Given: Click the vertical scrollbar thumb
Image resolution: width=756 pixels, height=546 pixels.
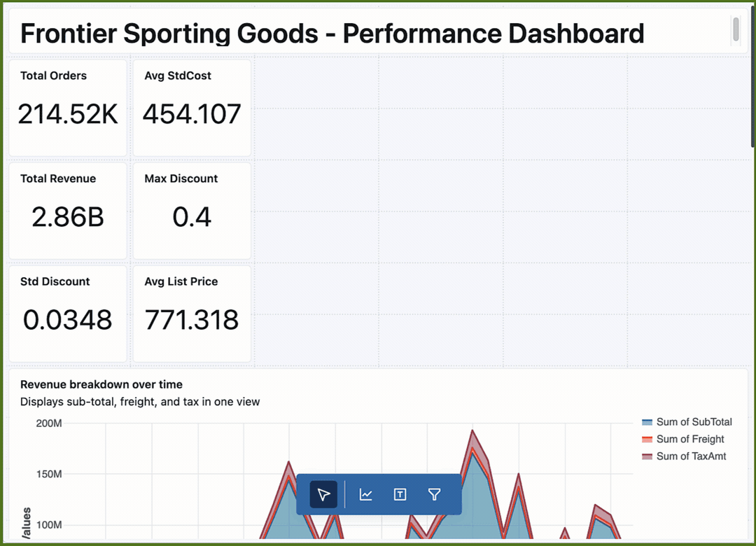Looking at the screenshot, I should click(736, 29).
